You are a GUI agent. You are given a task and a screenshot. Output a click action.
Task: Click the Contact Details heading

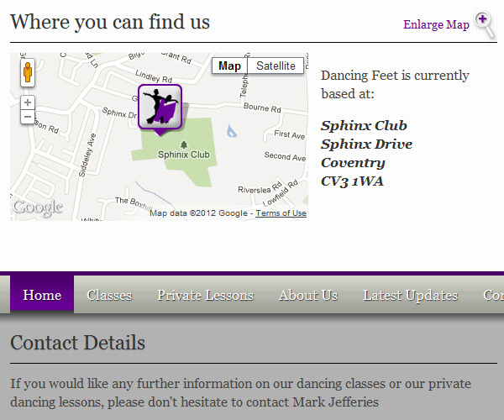[x=77, y=343]
